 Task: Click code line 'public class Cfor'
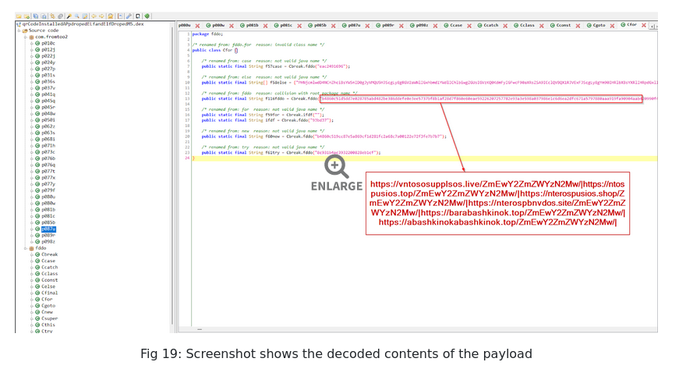point(214,50)
